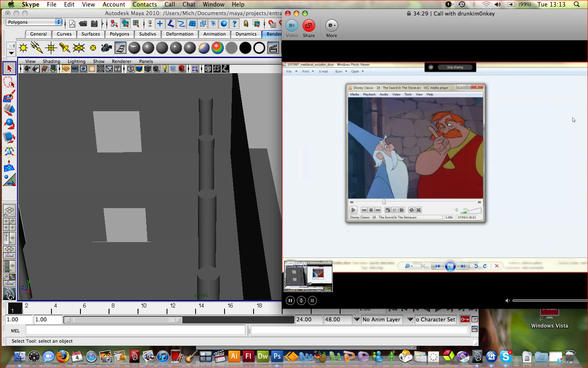The height and width of the screenshot is (368, 588).
Task: Create a volume light from the shelf
Action: [93, 48]
